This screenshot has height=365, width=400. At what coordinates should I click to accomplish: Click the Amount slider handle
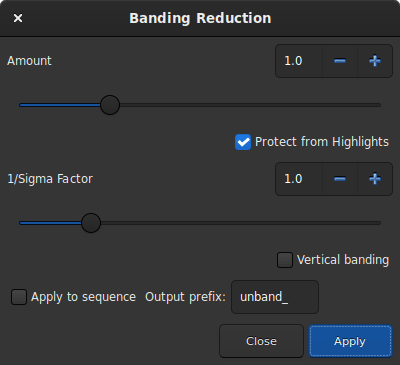coord(110,105)
